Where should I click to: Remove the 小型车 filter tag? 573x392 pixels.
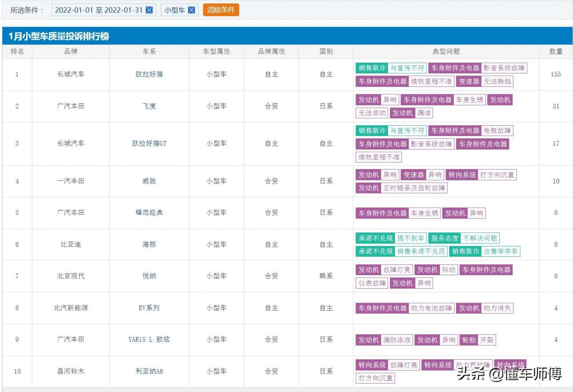tap(191, 10)
